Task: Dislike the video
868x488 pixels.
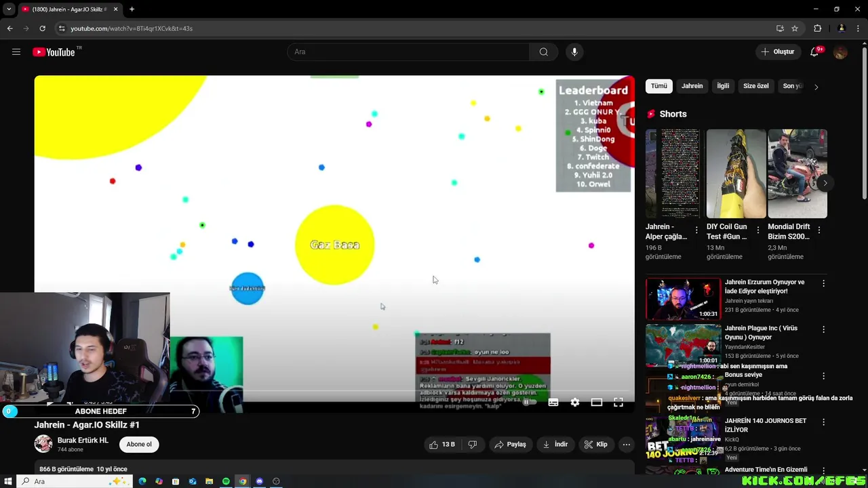Action: click(473, 445)
